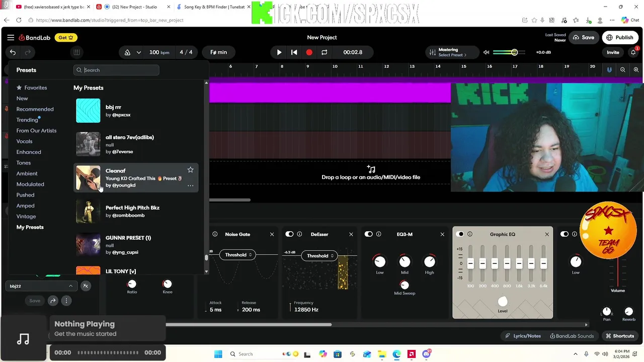The height and width of the screenshot is (362, 644).
Task: Favorite the Cleanaf preset with star
Action: [x=190, y=170]
